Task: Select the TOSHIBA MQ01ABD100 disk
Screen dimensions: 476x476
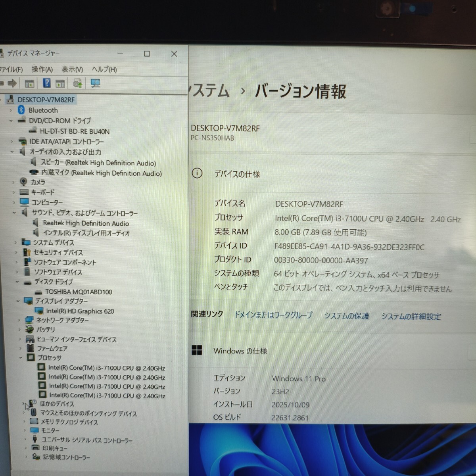Action: pos(79,292)
